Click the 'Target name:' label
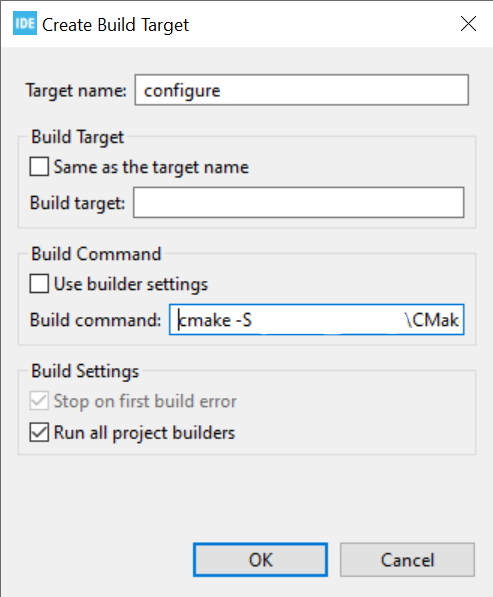 point(76,91)
